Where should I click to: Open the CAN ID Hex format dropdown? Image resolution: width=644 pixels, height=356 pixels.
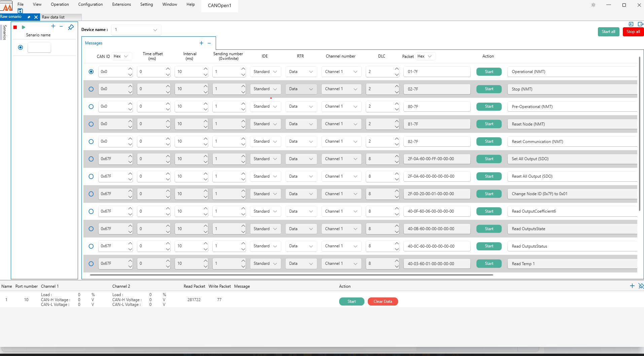(121, 56)
